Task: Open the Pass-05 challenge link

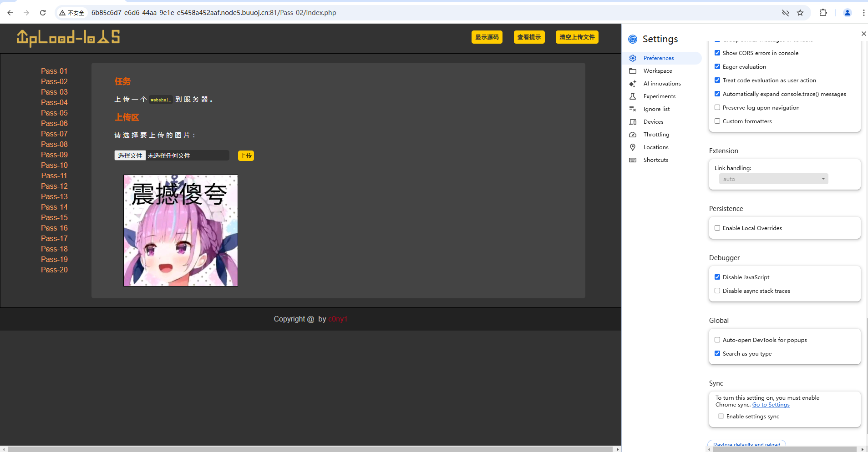Action: (x=54, y=113)
